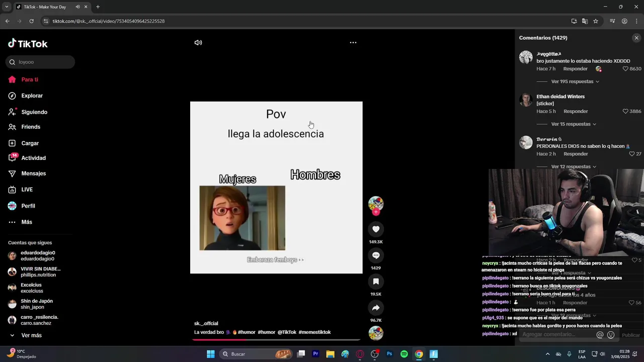Open Ethan deidad Winters profile avatar
This screenshot has height=362, width=644.
(x=526, y=100)
